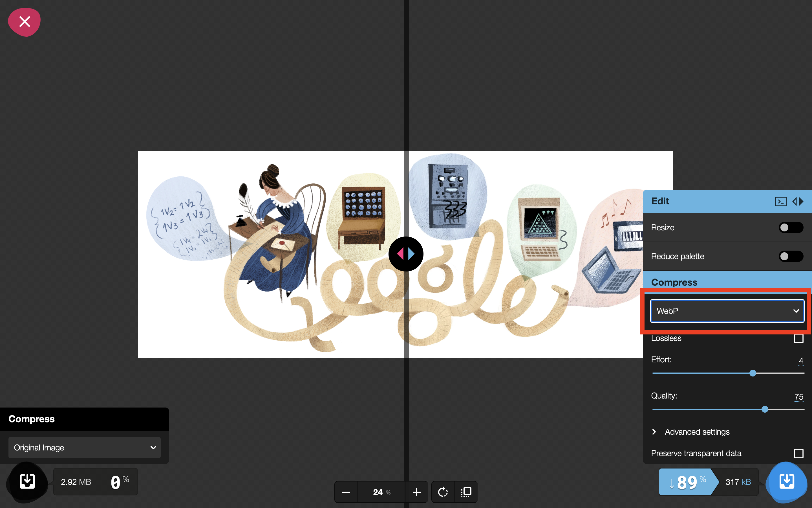Check Preserve transparent data

798,453
